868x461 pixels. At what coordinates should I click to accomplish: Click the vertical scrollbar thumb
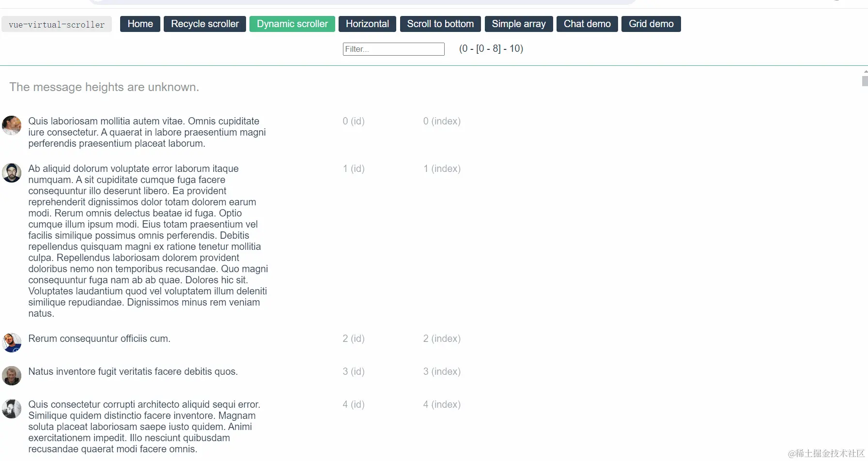pos(865,81)
